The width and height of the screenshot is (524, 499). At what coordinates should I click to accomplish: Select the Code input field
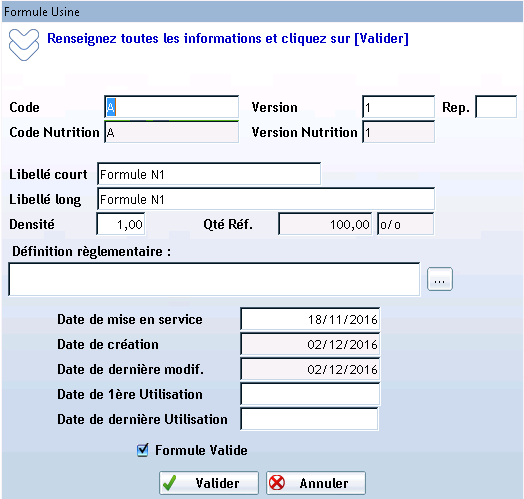pyautogui.click(x=171, y=107)
